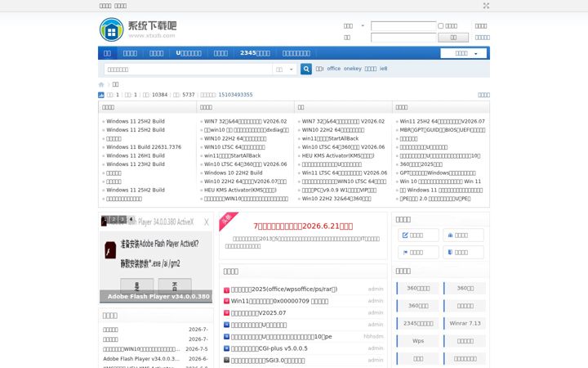
Task: Select slide number 3 in the slideshow
Action: 122,219
